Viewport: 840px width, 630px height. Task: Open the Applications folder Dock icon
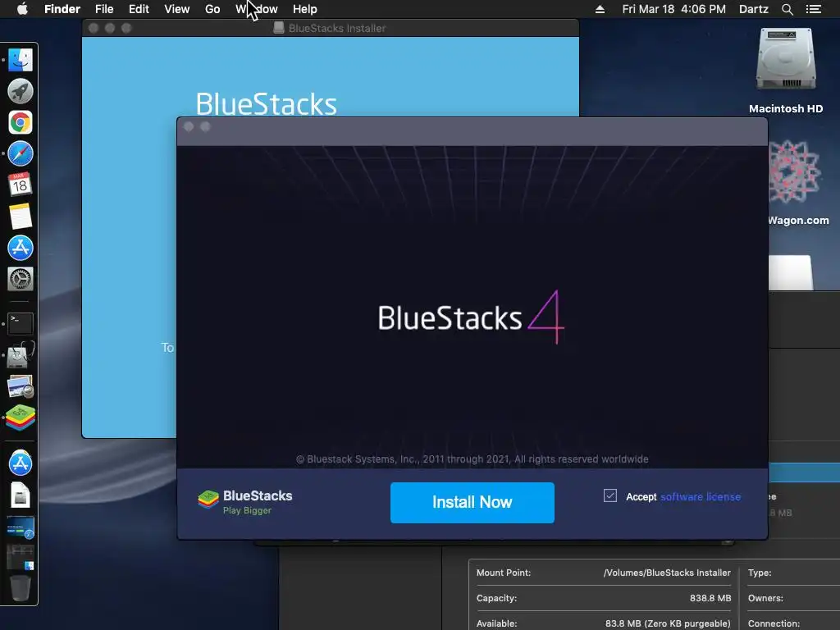coord(21,463)
